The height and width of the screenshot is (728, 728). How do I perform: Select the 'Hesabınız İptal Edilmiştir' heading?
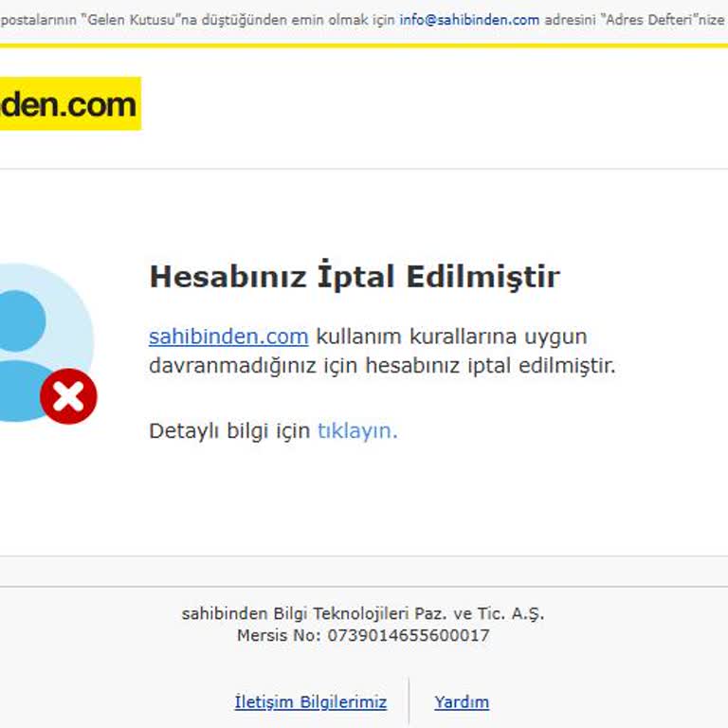[355, 276]
